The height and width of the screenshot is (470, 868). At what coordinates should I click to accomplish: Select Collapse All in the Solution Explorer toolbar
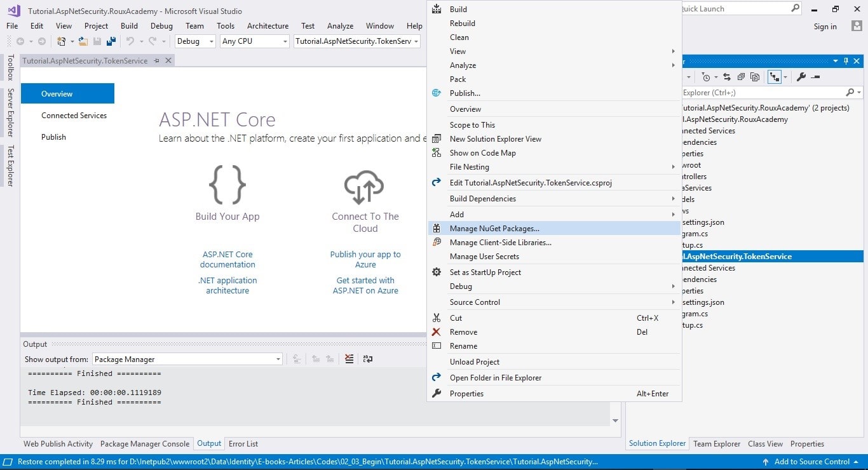point(741,76)
